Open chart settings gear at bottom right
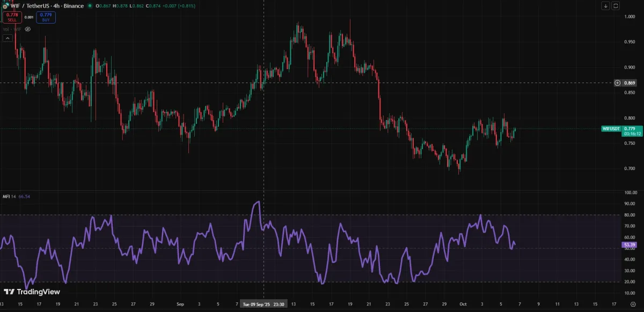The width and height of the screenshot is (644, 312). click(633, 303)
